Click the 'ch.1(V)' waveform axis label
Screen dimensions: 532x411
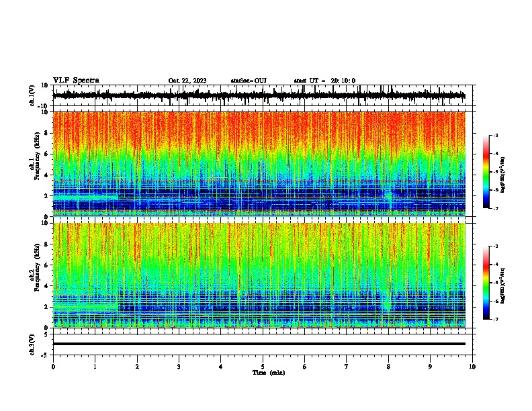32,95
